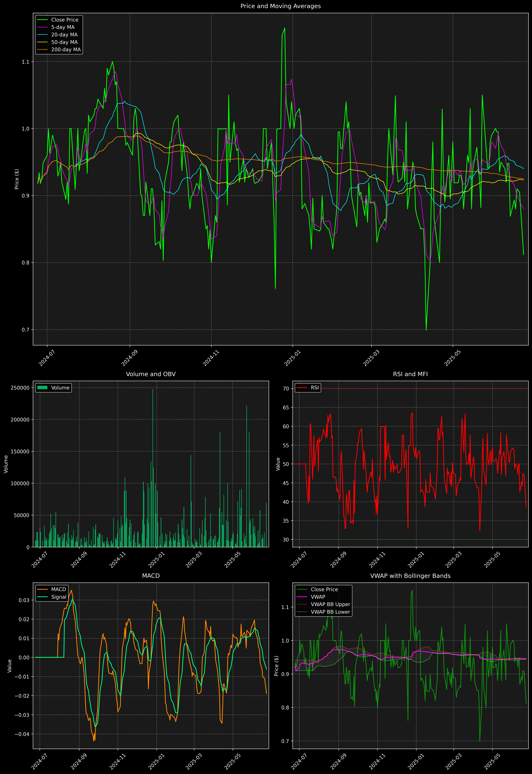Click the 'MACD' chart title
Screen dimensions: 532x774
[151, 576]
